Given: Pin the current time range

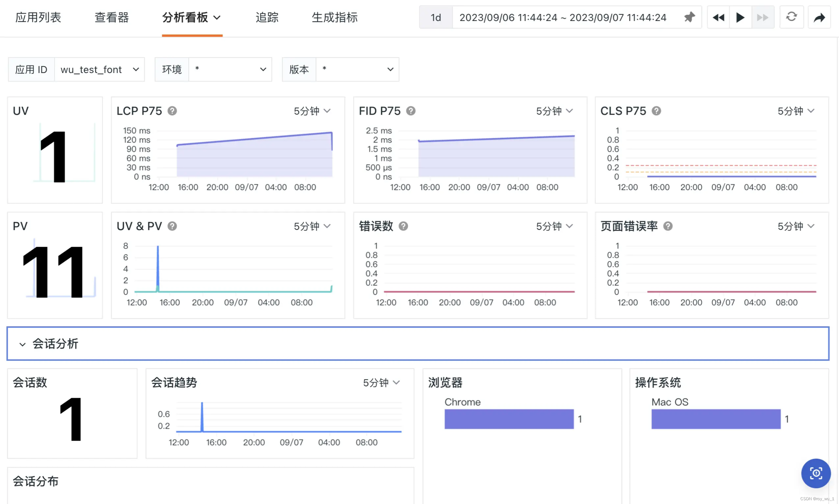Looking at the screenshot, I should 689,17.
